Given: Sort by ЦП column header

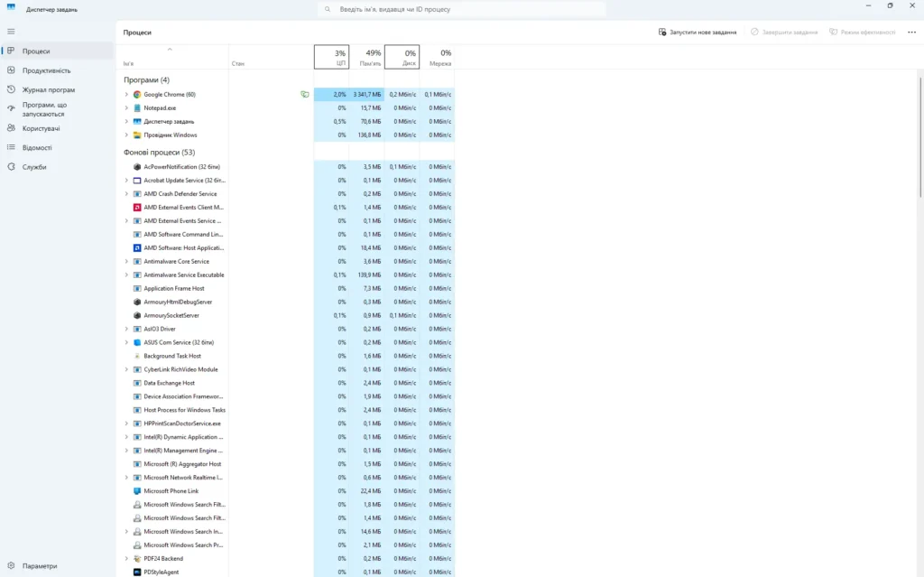Looking at the screenshot, I should click(331, 57).
